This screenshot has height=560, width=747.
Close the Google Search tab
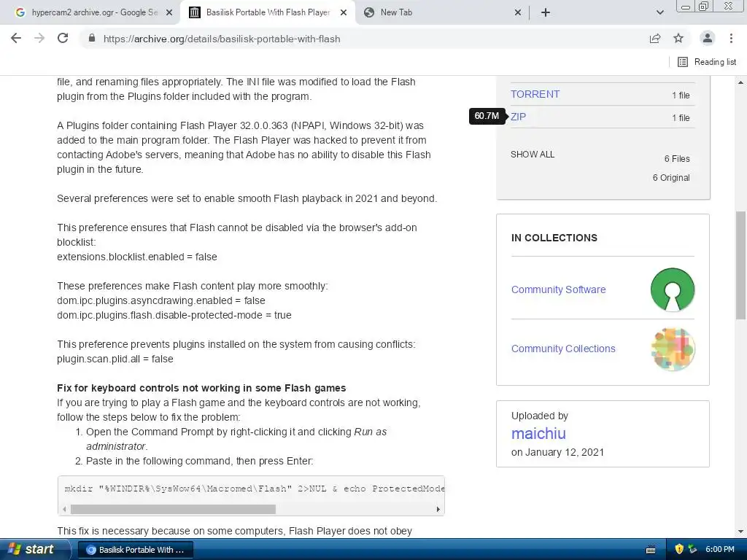click(x=169, y=13)
